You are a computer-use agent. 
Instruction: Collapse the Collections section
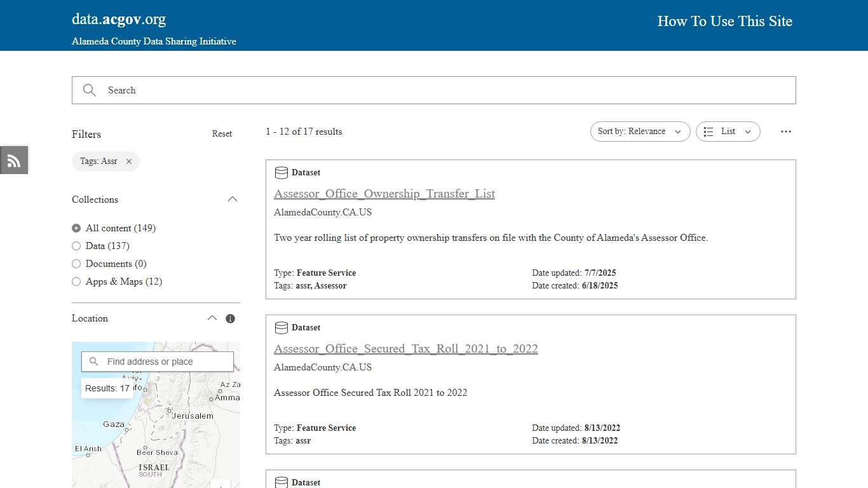click(233, 198)
